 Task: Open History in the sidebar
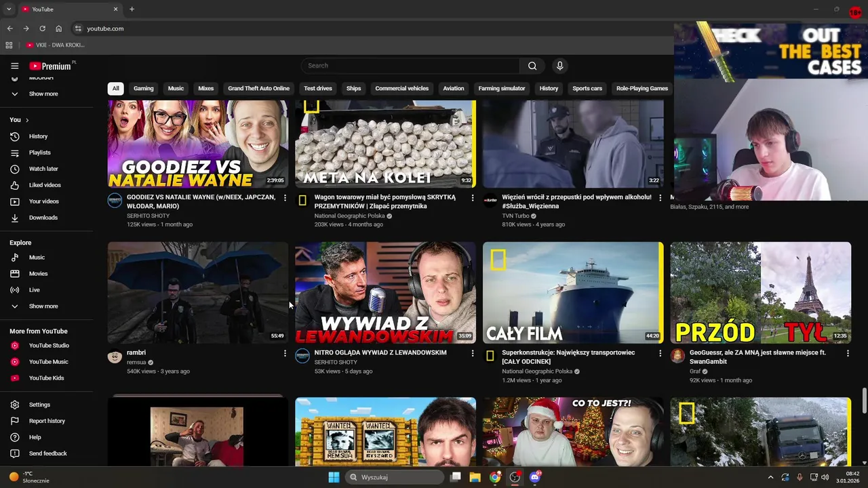[38, 136]
